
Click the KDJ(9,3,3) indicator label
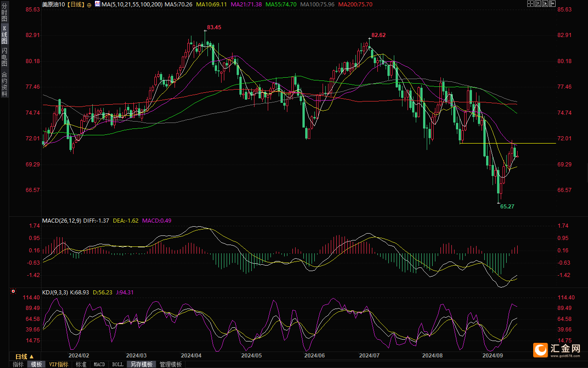tap(55, 292)
